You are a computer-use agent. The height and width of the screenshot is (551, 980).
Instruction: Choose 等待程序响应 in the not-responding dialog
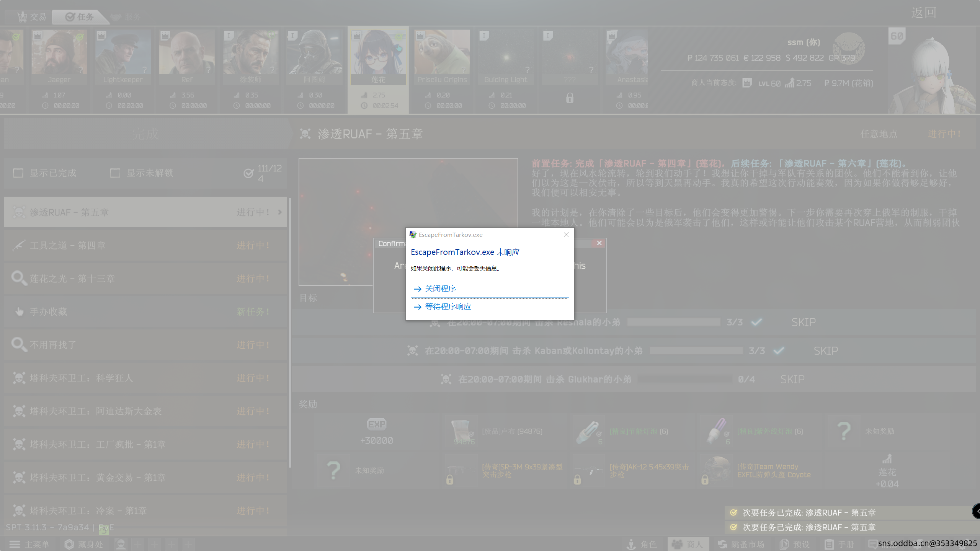(490, 306)
